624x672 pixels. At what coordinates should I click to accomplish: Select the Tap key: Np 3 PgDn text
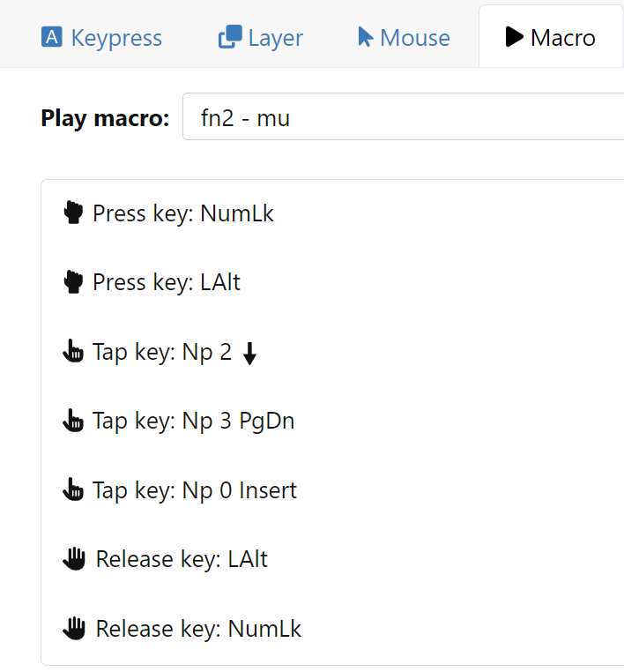coord(194,421)
